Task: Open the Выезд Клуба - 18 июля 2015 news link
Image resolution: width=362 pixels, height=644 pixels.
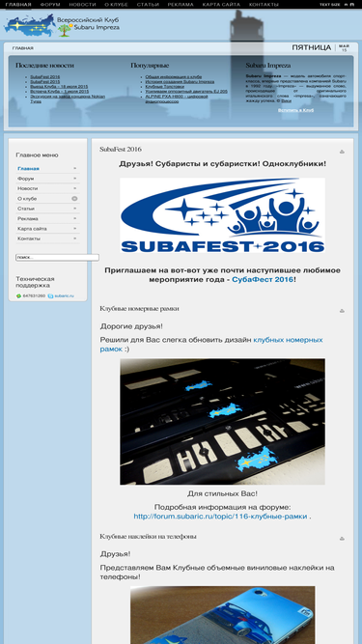Action: point(59,87)
